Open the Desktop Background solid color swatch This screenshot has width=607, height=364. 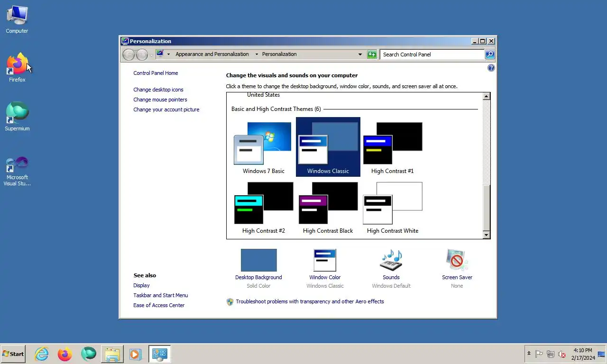pyautogui.click(x=258, y=260)
